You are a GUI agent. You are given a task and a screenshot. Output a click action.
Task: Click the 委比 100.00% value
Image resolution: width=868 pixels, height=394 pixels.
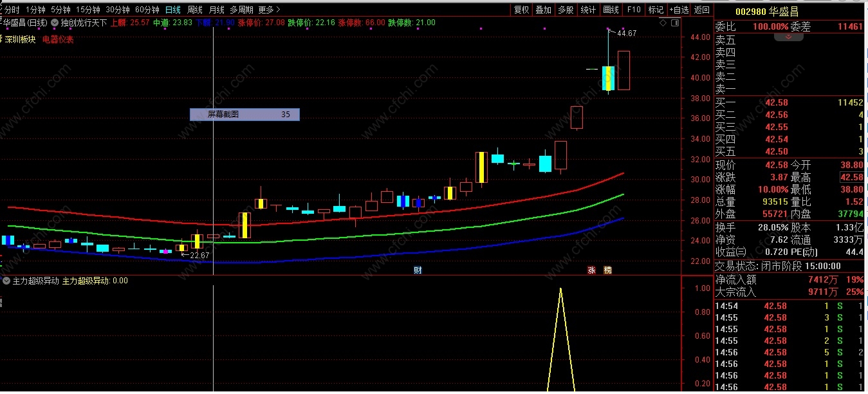770,27
